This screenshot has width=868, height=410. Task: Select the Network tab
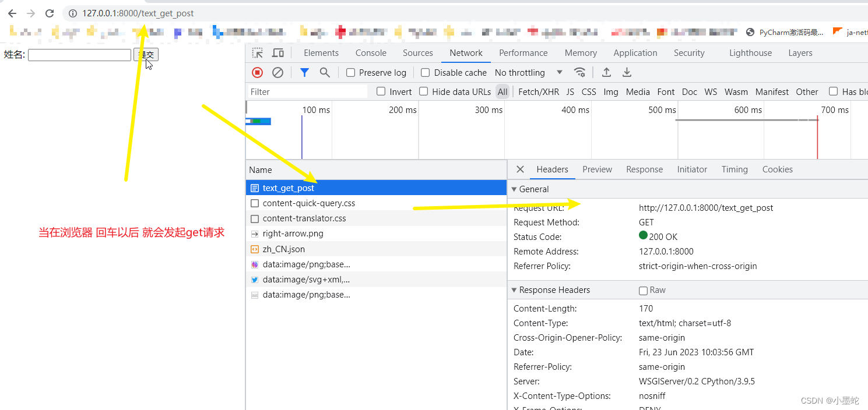point(466,53)
